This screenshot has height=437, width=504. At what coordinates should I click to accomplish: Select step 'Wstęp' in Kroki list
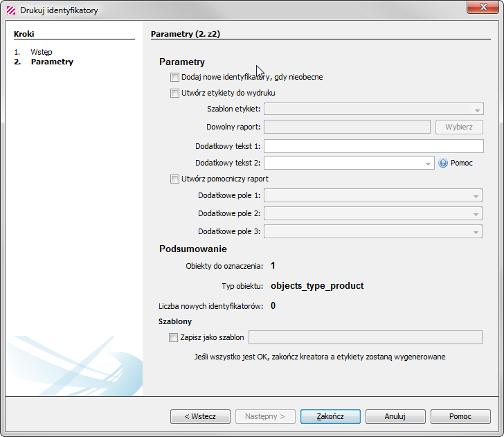42,52
